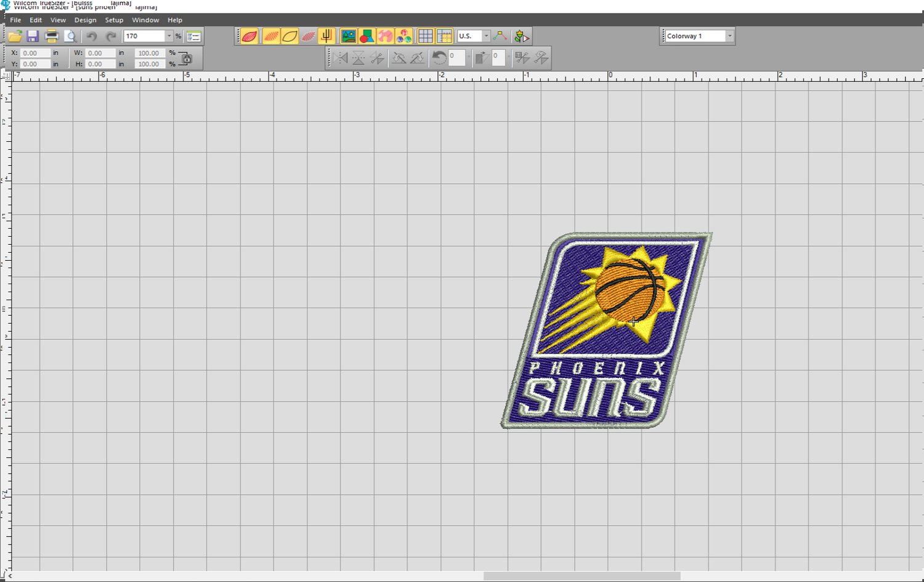This screenshot has height=582, width=924.
Task: Toggle the Rulers and Guides icon
Action: pyautogui.click(x=444, y=36)
